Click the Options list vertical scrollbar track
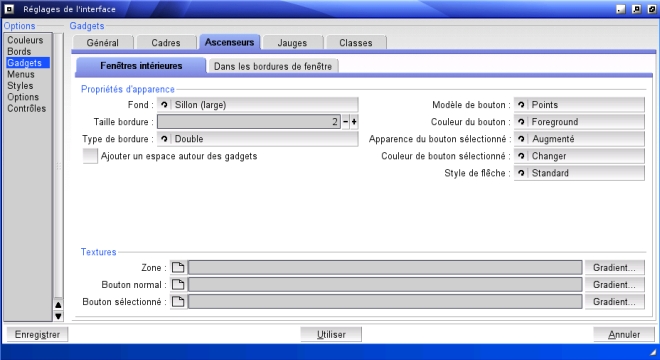Image resolution: width=660 pixels, height=360 pixels. point(59,166)
